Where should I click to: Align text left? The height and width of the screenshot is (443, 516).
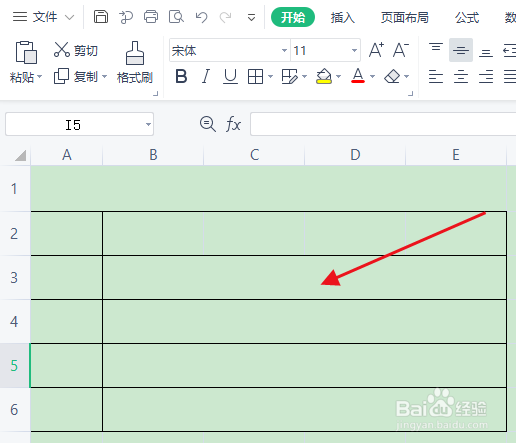[436, 77]
